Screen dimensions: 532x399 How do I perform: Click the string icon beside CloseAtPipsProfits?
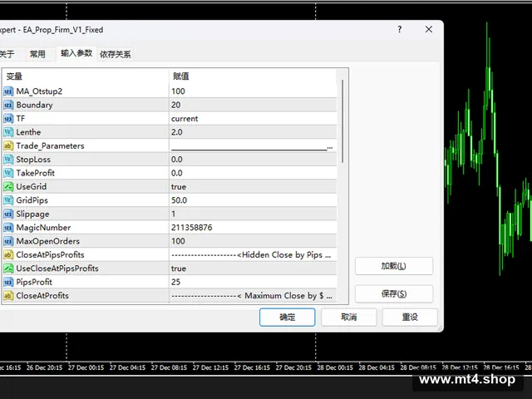pos(8,255)
